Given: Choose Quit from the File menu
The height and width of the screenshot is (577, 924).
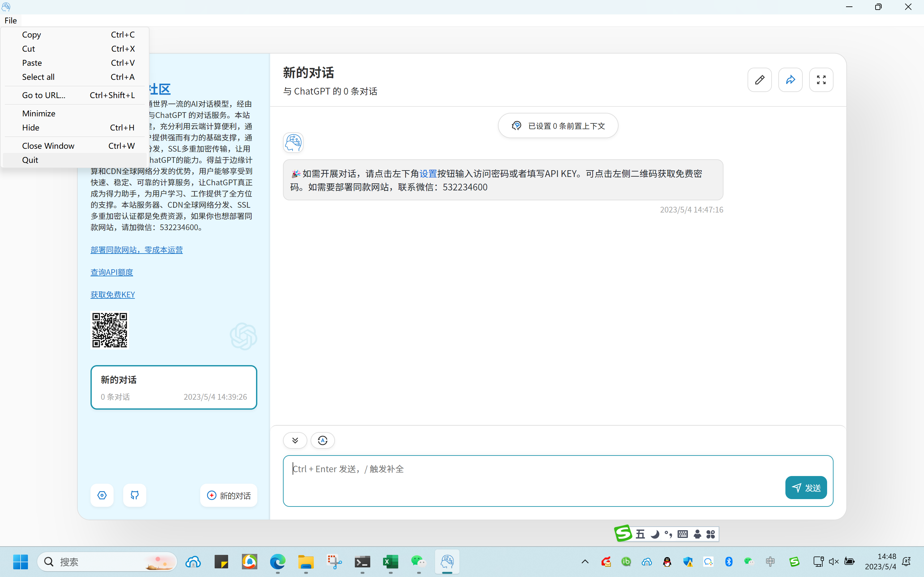Looking at the screenshot, I should 30,160.
